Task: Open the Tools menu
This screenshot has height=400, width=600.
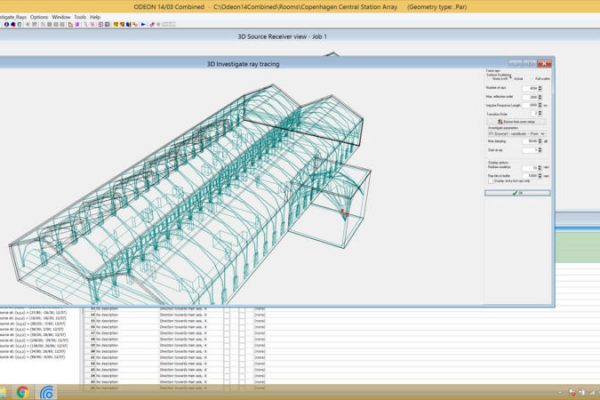Action: point(80,17)
